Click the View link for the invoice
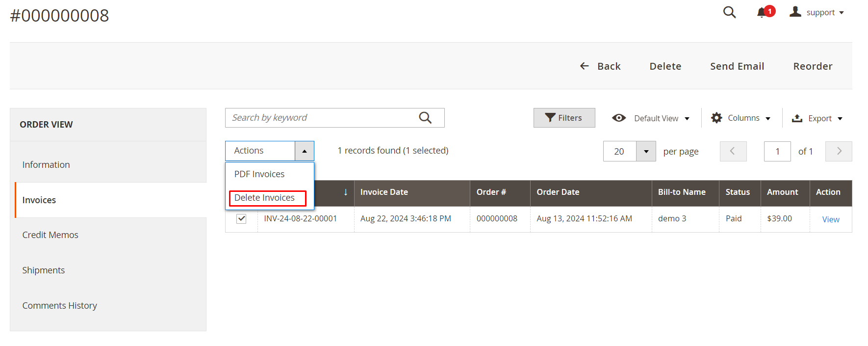The width and height of the screenshot is (868, 346). 830,219
